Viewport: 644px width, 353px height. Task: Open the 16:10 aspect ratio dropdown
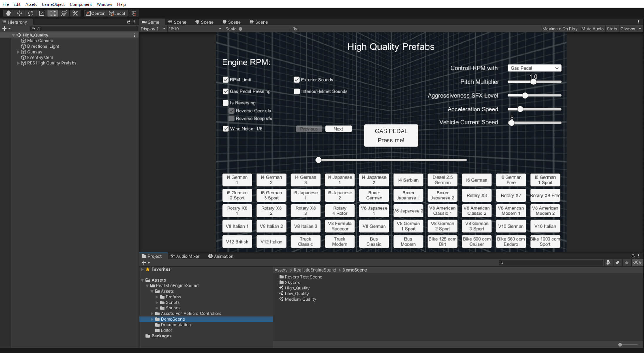195,29
